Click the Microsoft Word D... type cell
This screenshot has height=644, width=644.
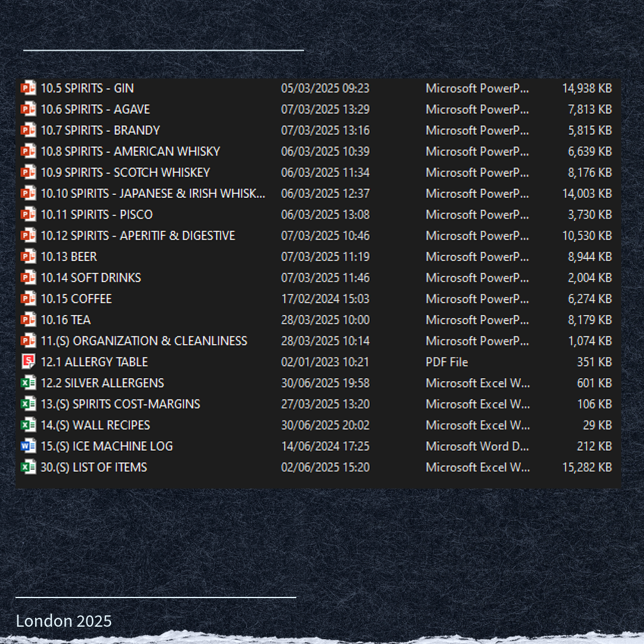[x=477, y=446]
